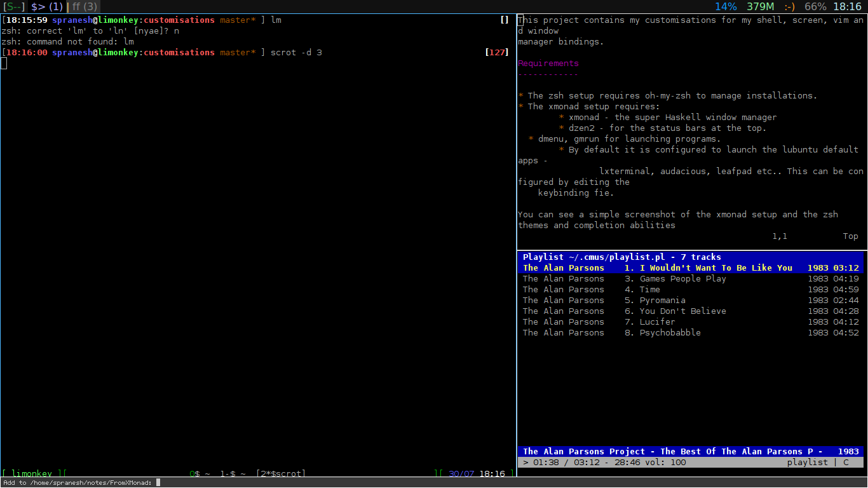Click the 66% battery indicator
The width and height of the screenshot is (868, 488).
pos(815,7)
